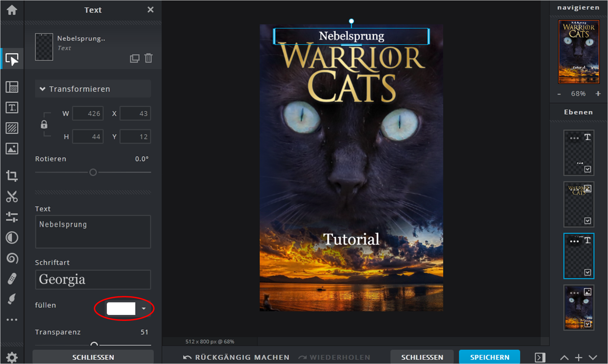
Task: Select the Liquify spiral tool
Action: pyautogui.click(x=12, y=258)
